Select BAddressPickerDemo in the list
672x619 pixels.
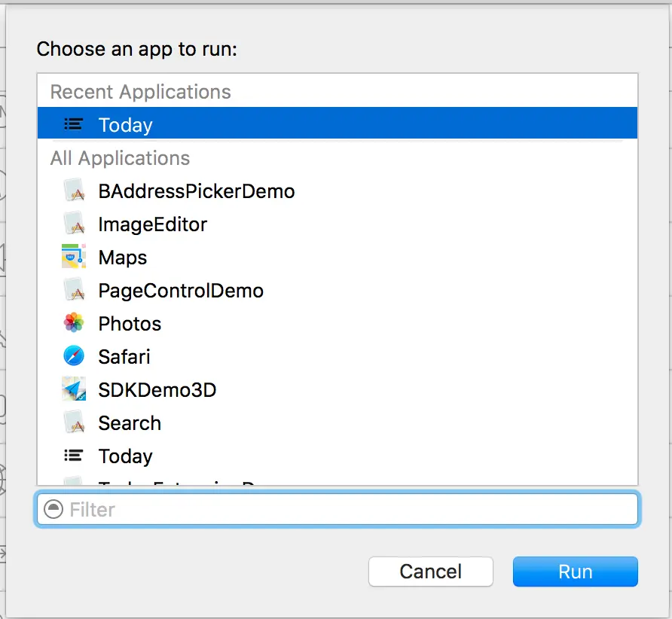click(x=338, y=191)
